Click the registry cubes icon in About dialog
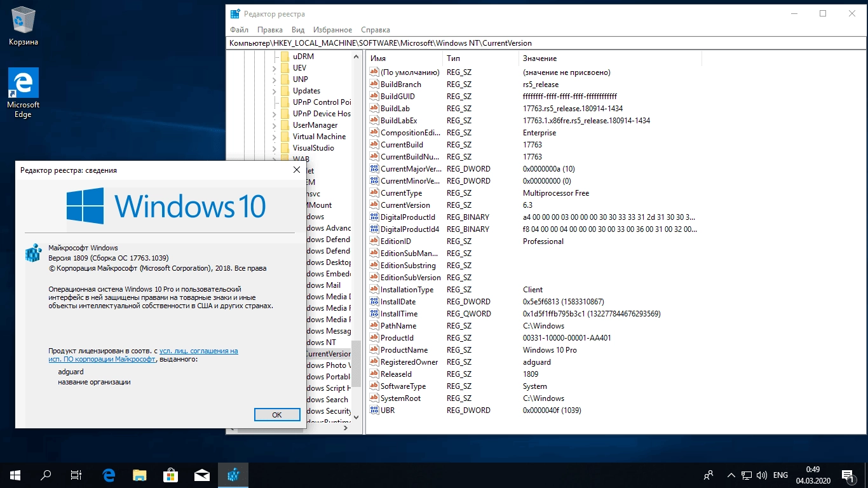Screen dimensions: 868x488 (33, 253)
